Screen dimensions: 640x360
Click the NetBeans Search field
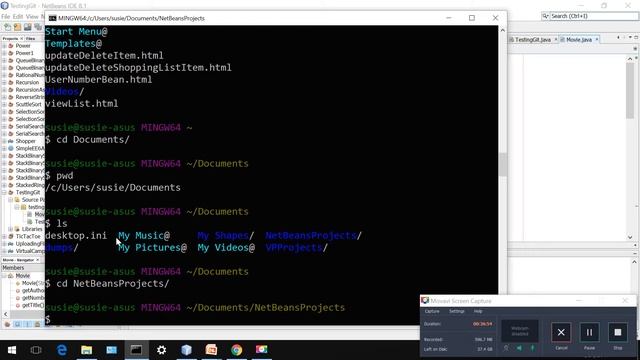(x=594, y=16)
